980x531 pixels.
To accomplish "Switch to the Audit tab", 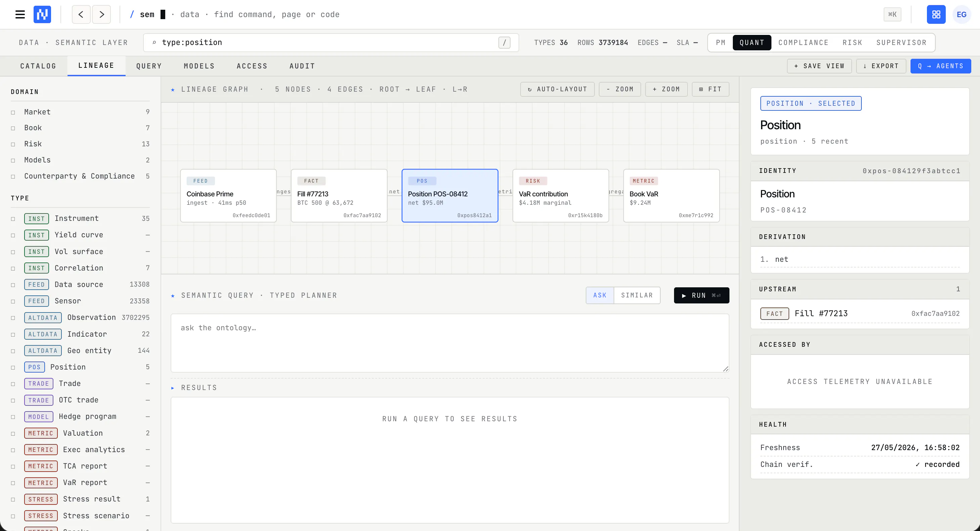I will [303, 66].
